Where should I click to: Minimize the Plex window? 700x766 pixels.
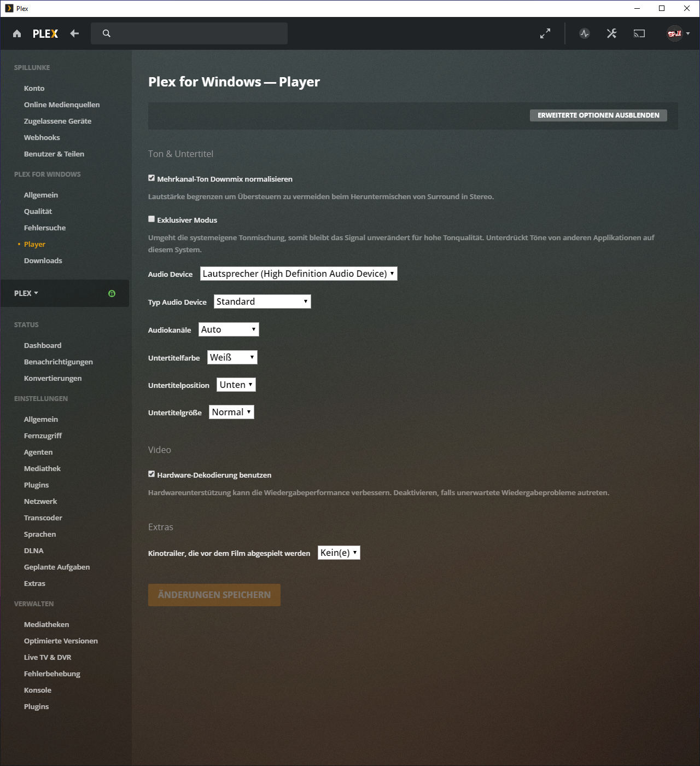coord(637,8)
